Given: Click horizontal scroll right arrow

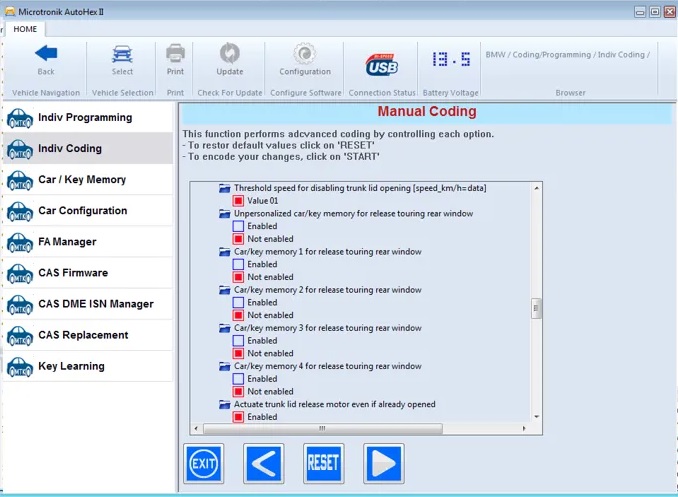Looking at the screenshot, I should pyautogui.click(x=524, y=428).
